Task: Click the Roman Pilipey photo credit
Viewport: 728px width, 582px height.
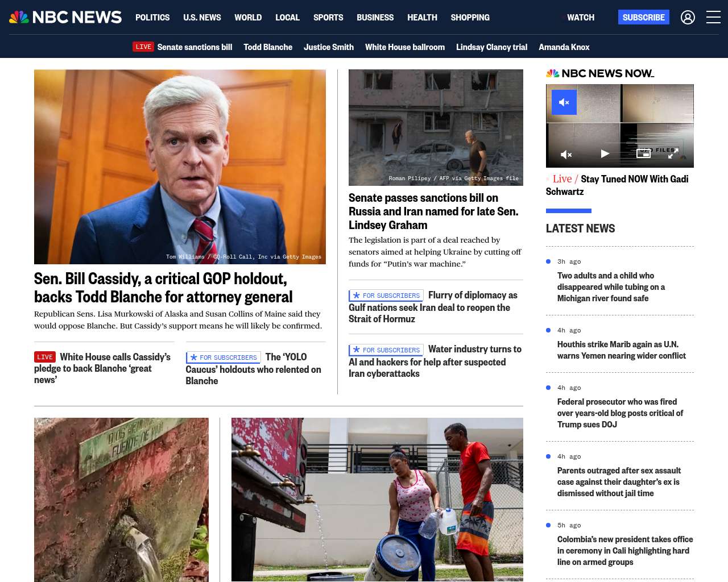Action: 453,178
